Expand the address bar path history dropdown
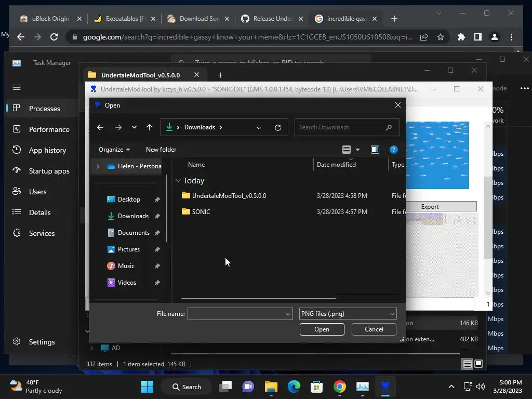Viewport: 532px width, 399px height. click(259, 128)
